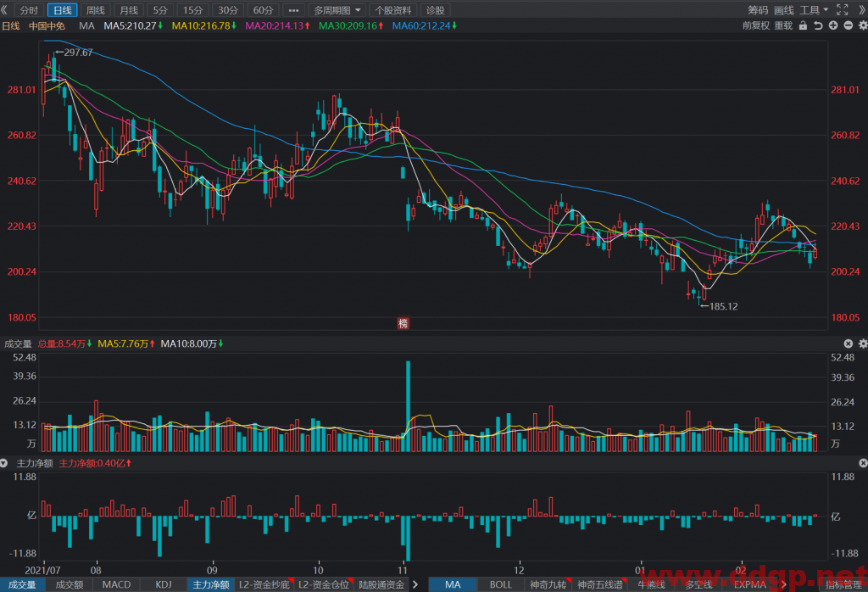
Task: Open 筹码 chip distribution
Action: point(758,10)
